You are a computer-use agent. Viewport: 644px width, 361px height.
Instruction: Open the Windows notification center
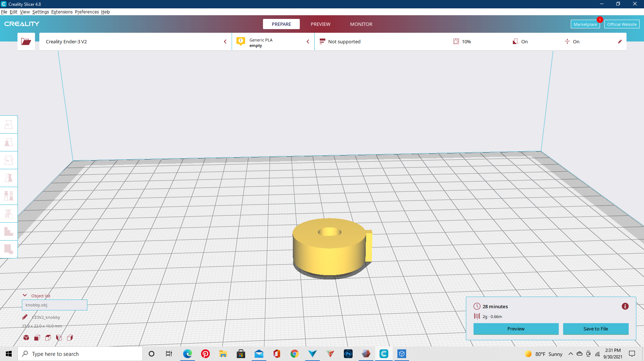pos(632,354)
